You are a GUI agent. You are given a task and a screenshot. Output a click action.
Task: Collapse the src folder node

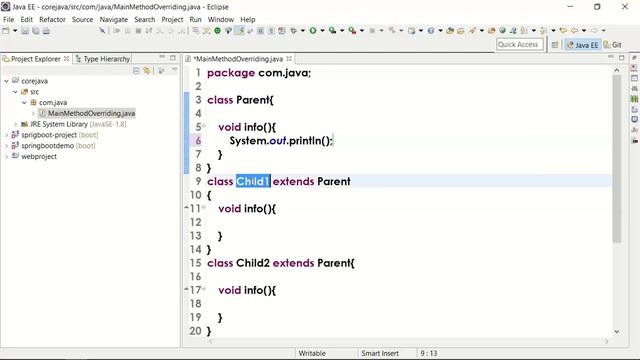tap(15, 92)
